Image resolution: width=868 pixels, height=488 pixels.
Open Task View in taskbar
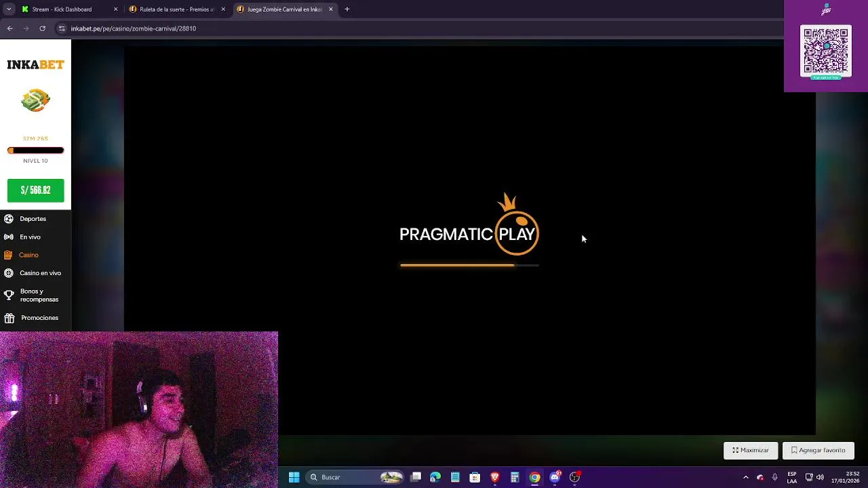click(x=416, y=477)
